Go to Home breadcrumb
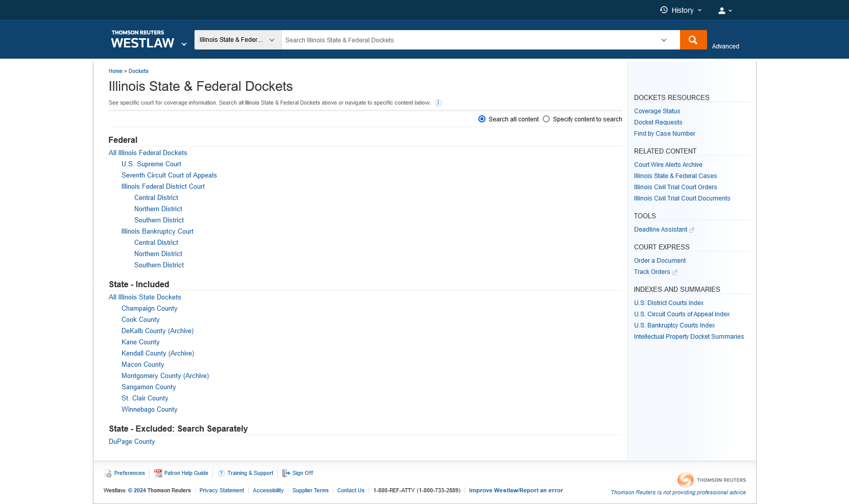The height and width of the screenshot is (504, 849). [x=115, y=71]
